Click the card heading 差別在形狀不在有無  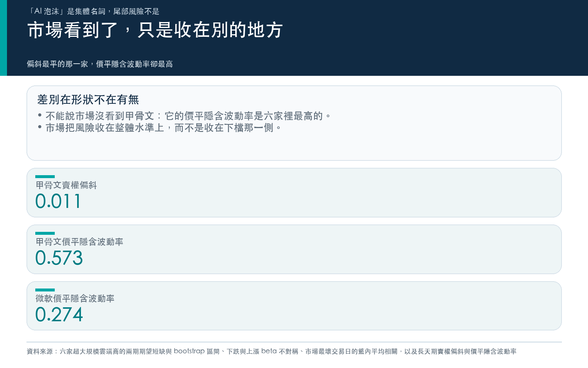click(88, 99)
